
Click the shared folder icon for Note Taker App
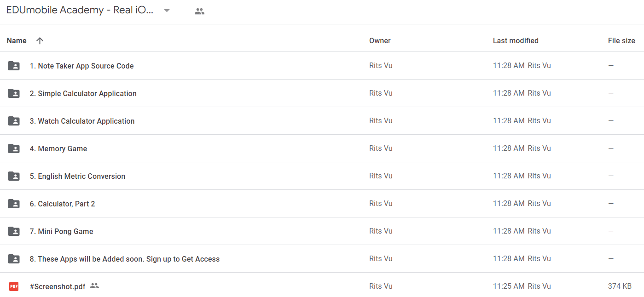(14, 66)
